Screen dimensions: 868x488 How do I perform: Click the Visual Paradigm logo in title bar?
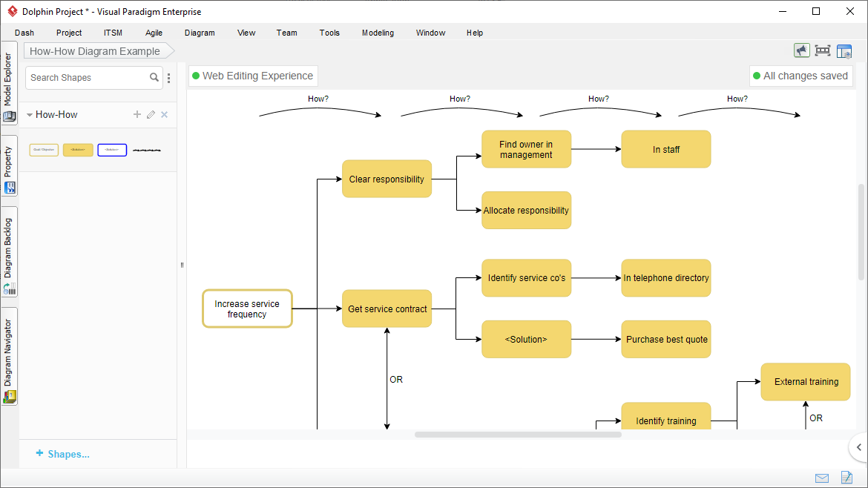12,11
